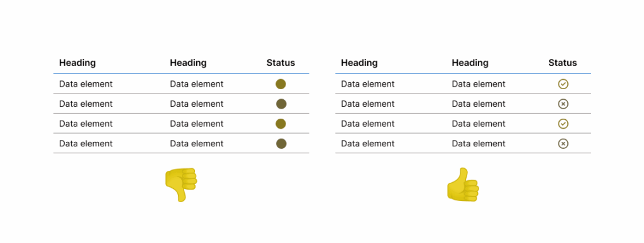Click first Heading column in right table
The height and width of the screenshot is (243, 644).
tap(359, 63)
